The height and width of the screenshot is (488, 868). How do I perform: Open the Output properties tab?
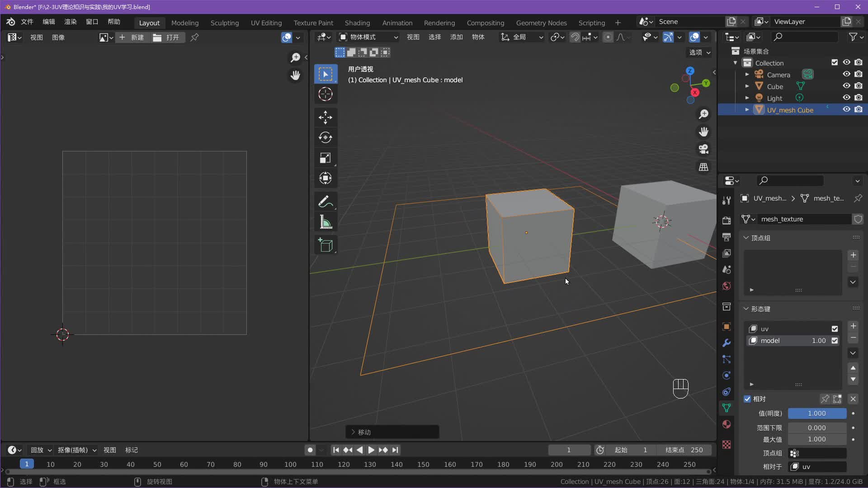click(726, 237)
